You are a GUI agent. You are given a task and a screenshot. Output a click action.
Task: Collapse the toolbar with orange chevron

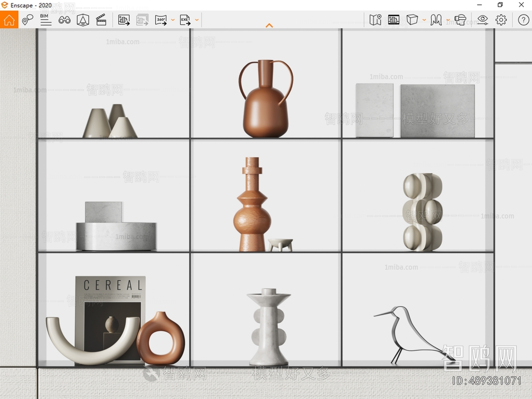tap(269, 25)
